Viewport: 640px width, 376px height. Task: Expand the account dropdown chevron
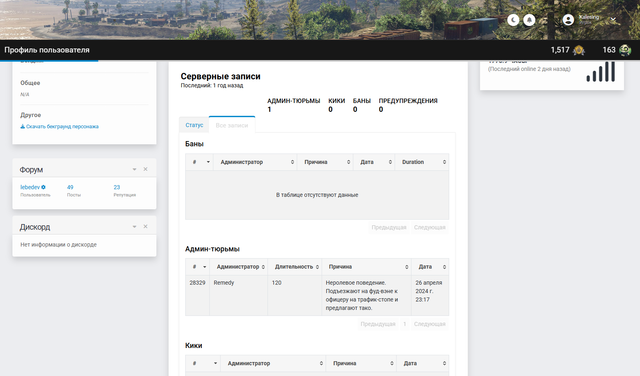click(x=613, y=19)
